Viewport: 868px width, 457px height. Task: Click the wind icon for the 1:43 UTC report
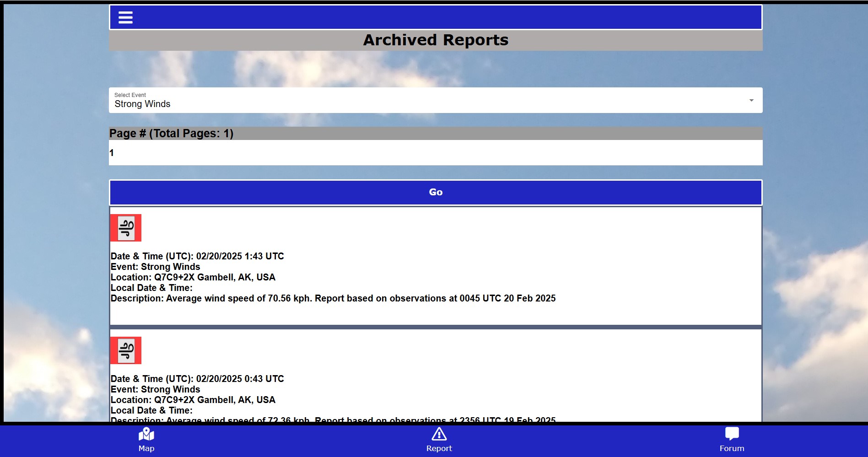click(x=126, y=228)
